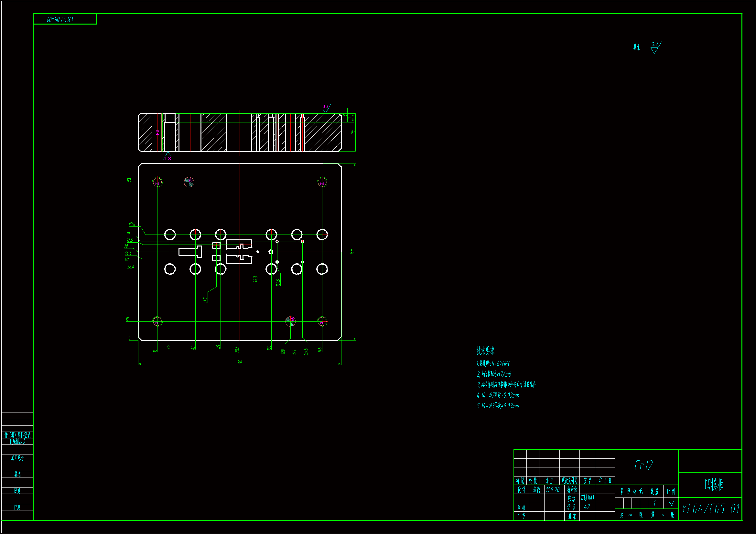Select the 30 thickness dimension text
This screenshot has width=756, height=534.
pos(353,132)
